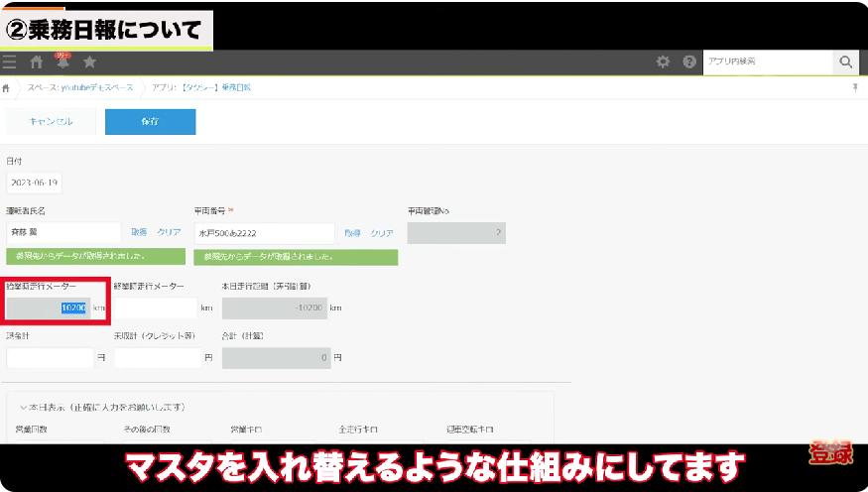This screenshot has width=868, height=492.
Task: Click the 終業時走行メーター input field
Action: click(155, 307)
